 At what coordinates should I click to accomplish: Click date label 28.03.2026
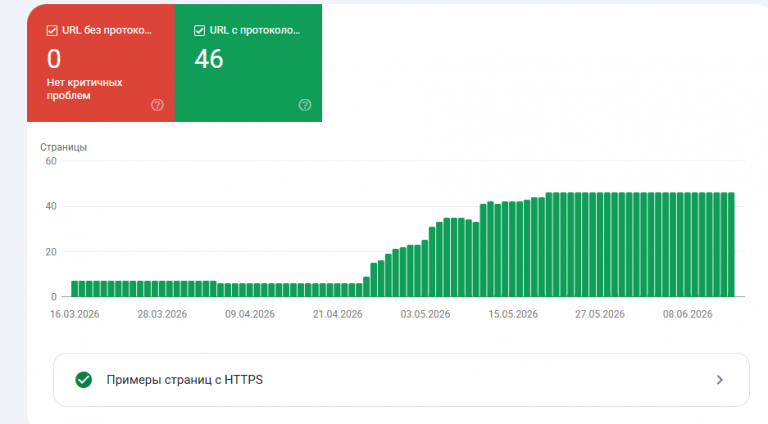pos(162,314)
